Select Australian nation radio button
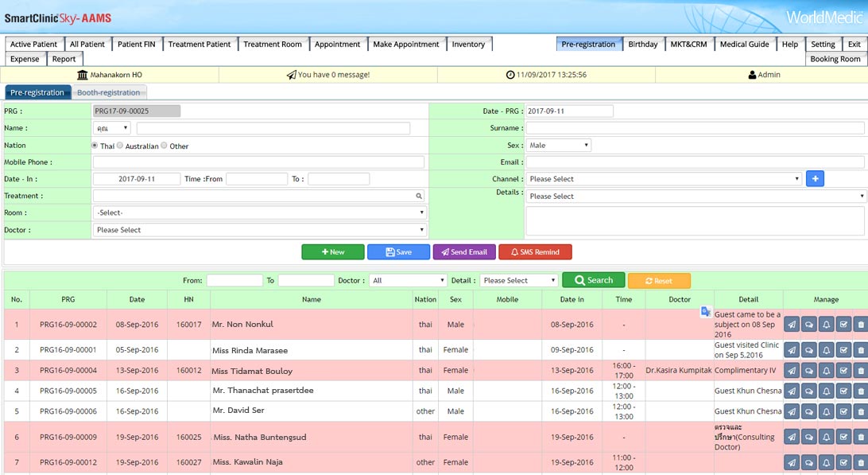The height and width of the screenshot is (475, 868). pyautogui.click(x=121, y=146)
